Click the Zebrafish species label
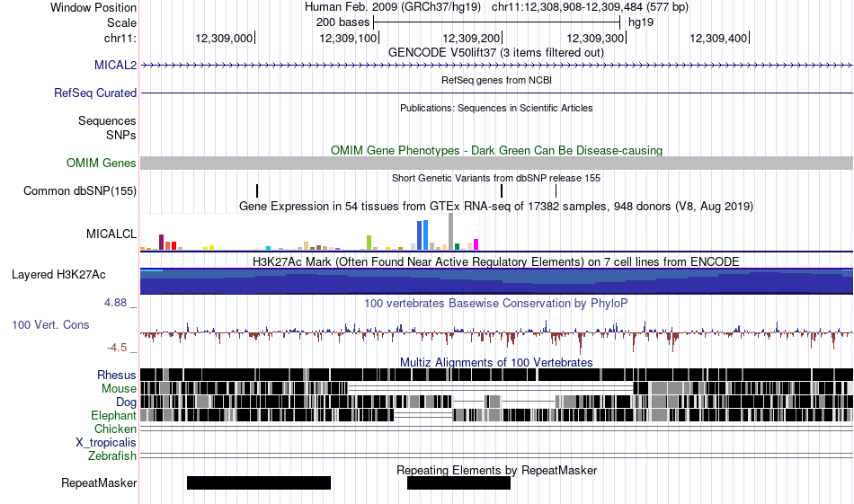Screen dimensions: 854x504 112,455
